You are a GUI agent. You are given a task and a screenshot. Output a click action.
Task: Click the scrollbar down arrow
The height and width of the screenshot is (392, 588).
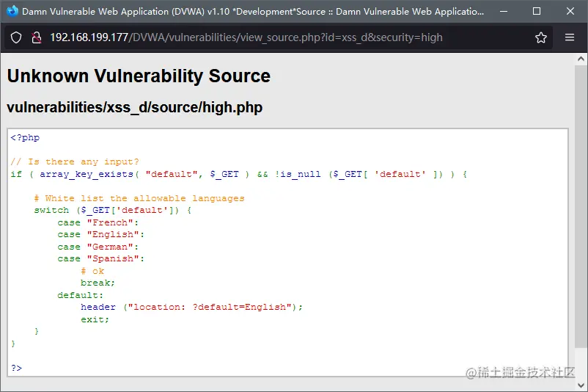581,385
